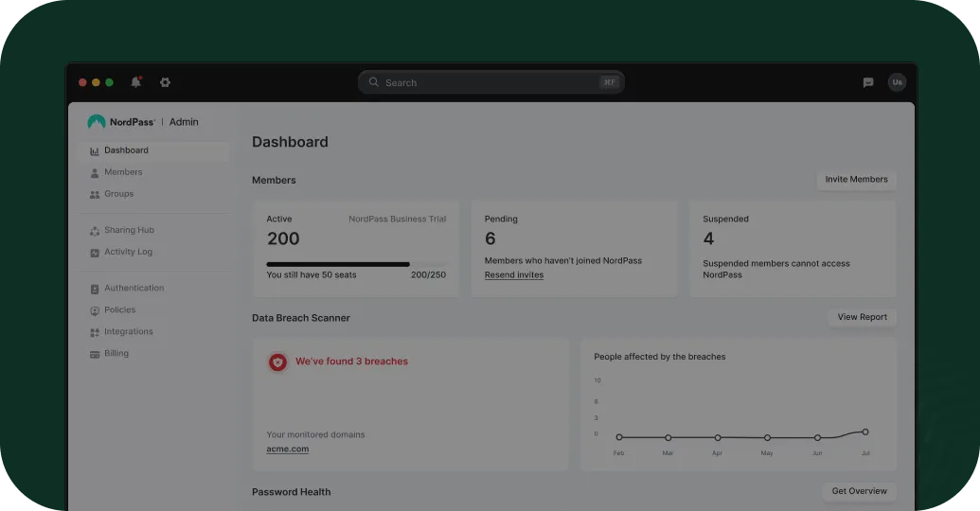
Task: Click the Jul data point on the chart
Action: (x=865, y=432)
